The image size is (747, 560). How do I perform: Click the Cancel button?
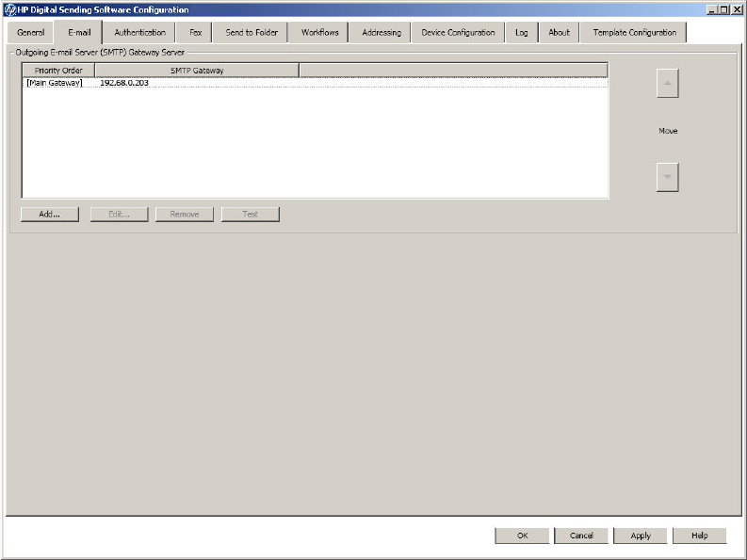581,536
